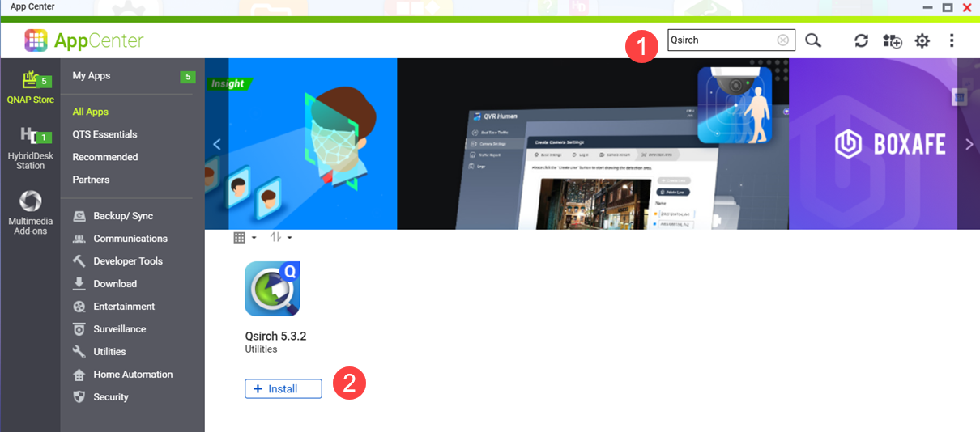The image size is (980, 432).
Task: Open My Apps list
Action: (91, 76)
